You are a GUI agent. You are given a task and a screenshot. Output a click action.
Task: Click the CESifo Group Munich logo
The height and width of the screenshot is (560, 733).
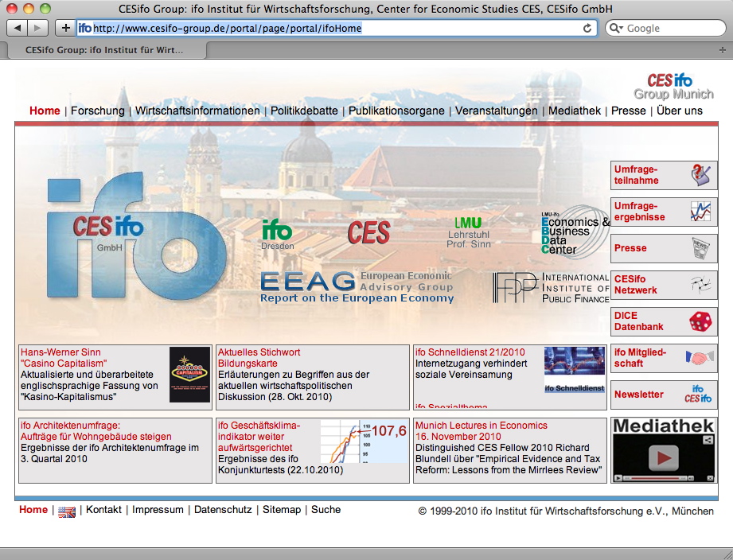(x=673, y=87)
